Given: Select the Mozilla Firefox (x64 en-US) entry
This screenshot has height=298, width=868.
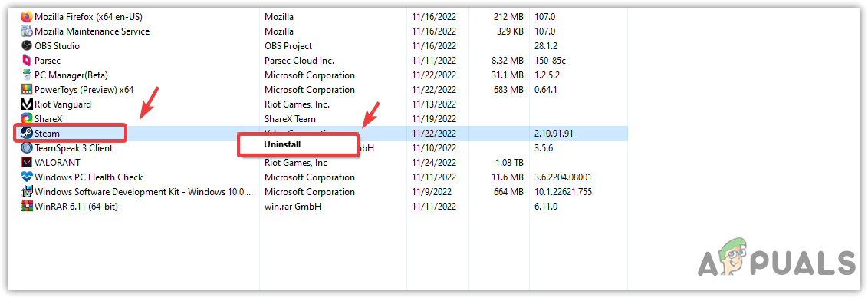Looking at the screenshot, I should pos(89,17).
